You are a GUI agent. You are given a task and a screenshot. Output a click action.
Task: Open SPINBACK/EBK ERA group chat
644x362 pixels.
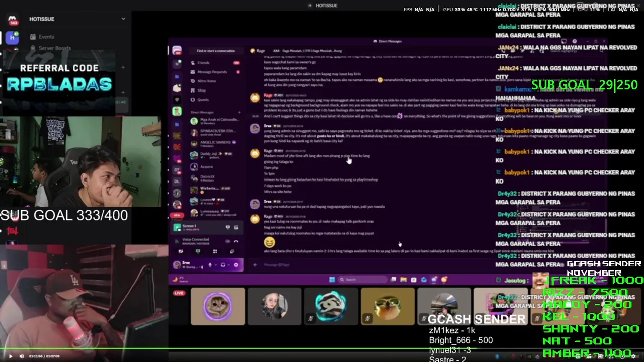coord(215,132)
